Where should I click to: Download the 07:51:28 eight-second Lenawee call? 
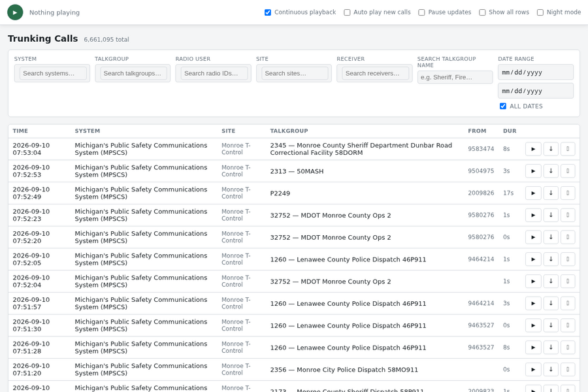551,348
